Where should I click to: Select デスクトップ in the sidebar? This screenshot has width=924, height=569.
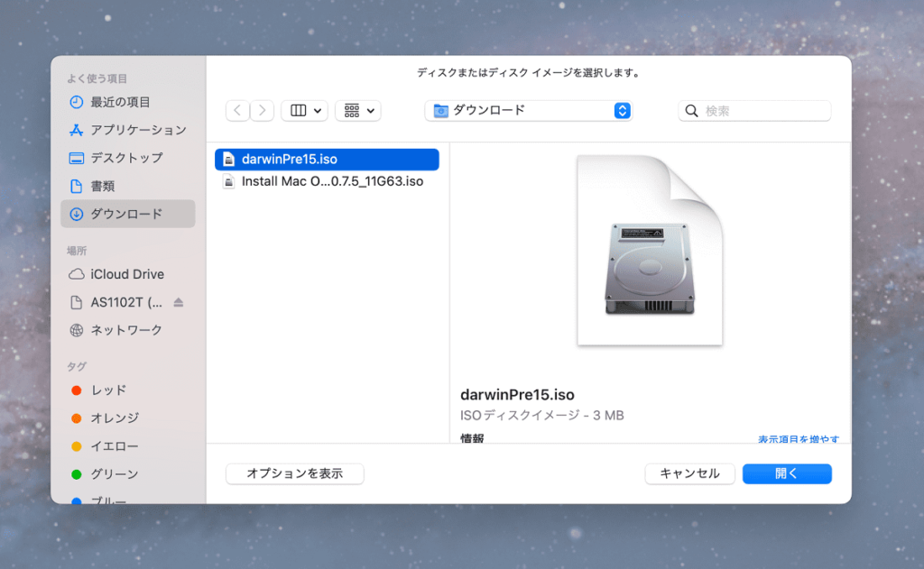(128, 158)
